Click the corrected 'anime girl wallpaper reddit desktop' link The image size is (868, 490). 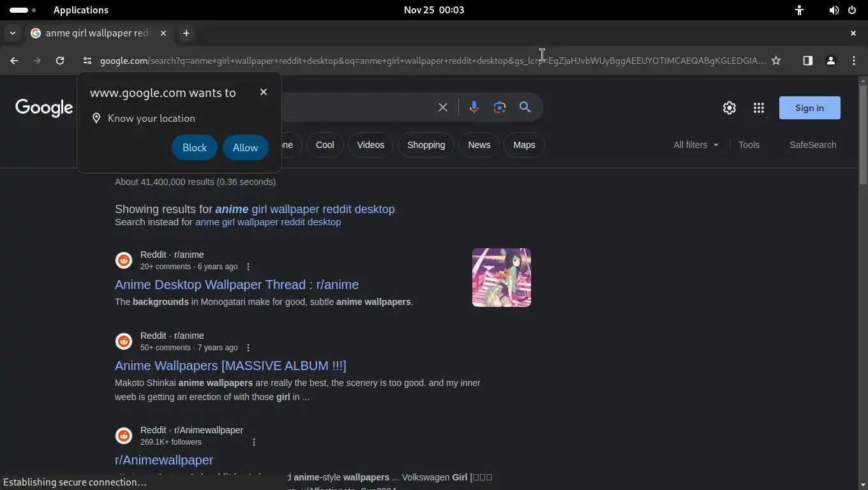tap(305, 209)
